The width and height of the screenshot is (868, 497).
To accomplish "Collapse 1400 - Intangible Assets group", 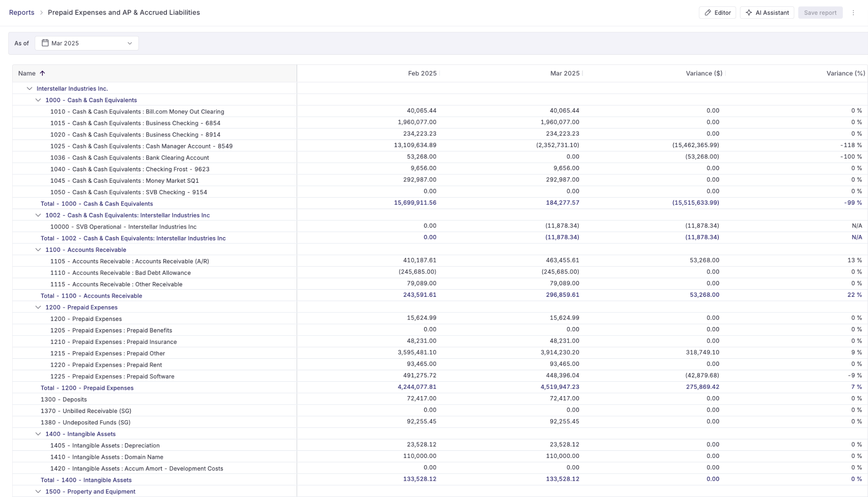I will tap(38, 434).
